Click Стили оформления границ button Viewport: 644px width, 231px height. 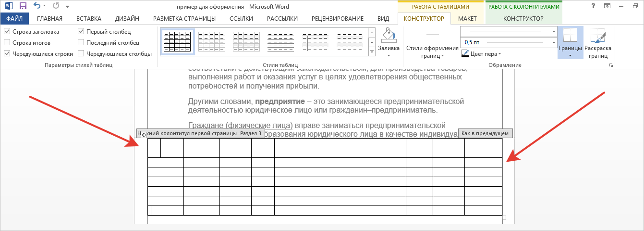pyautogui.click(x=432, y=48)
